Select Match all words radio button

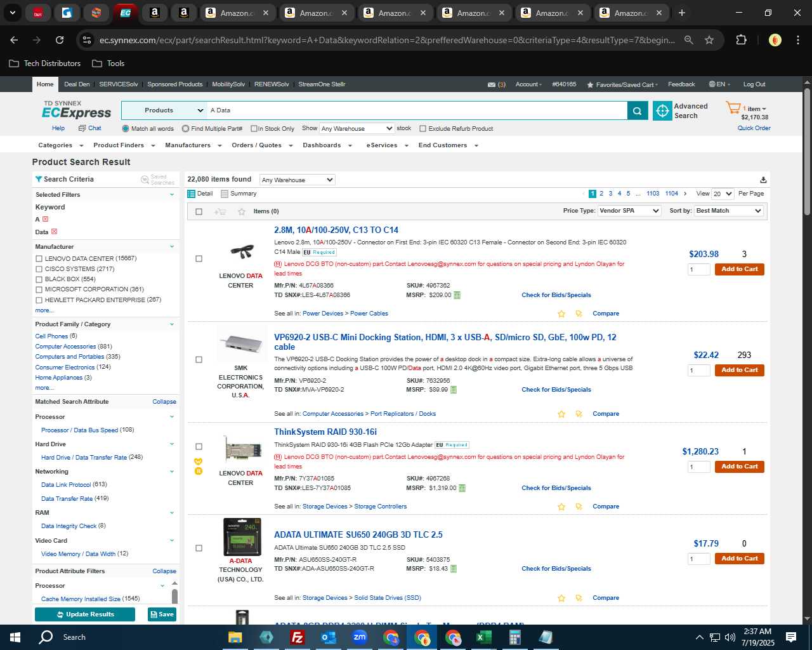[x=126, y=129]
